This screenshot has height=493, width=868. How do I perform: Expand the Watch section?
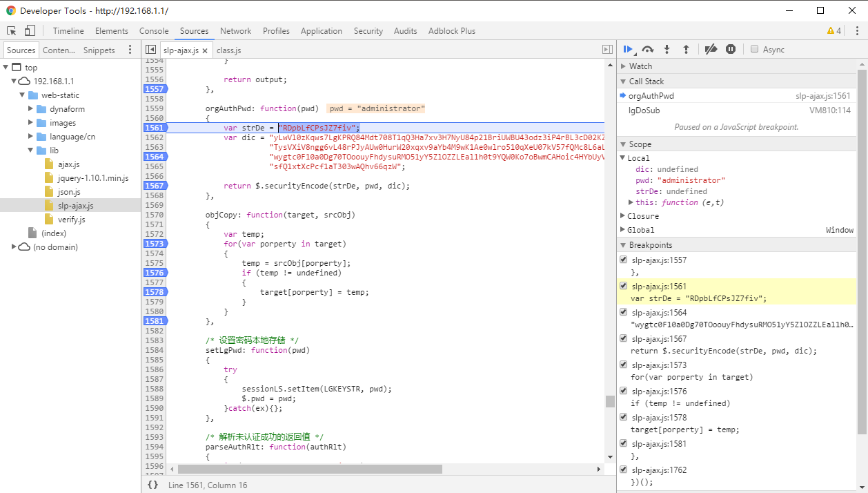tap(640, 66)
